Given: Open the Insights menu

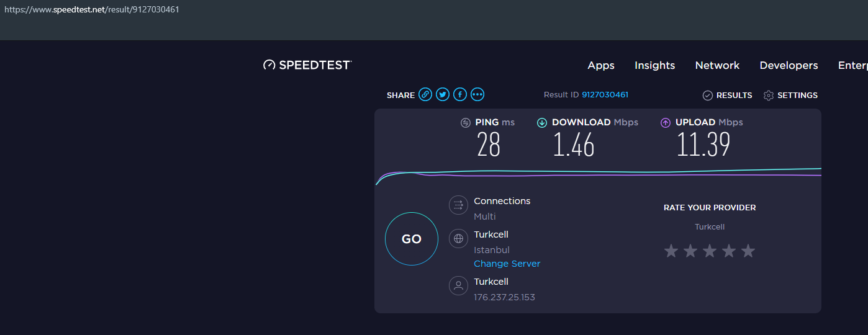Looking at the screenshot, I should click(x=654, y=65).
